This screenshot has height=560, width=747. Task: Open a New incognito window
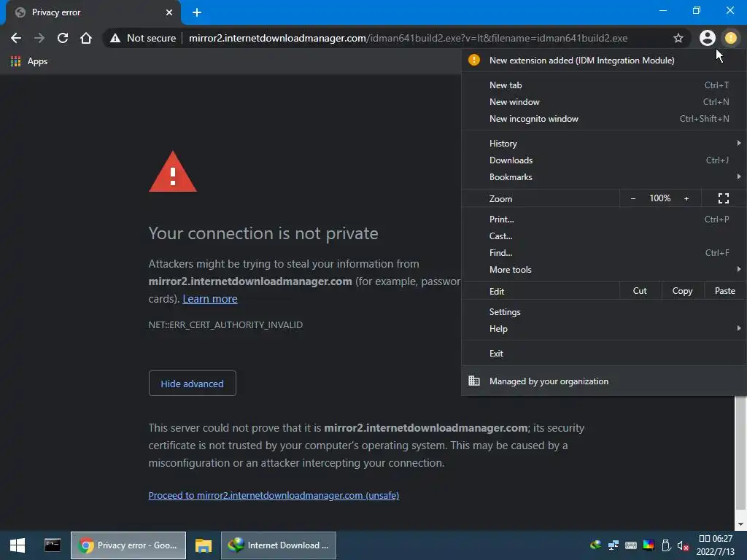604,119
